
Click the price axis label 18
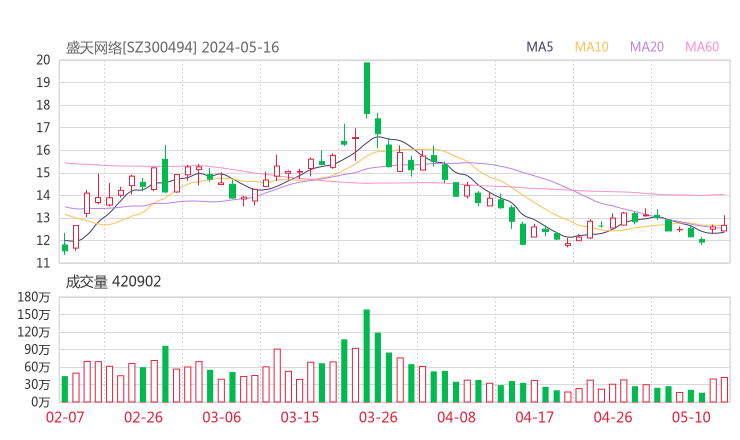pyautogui.click(x=43, y=105)
